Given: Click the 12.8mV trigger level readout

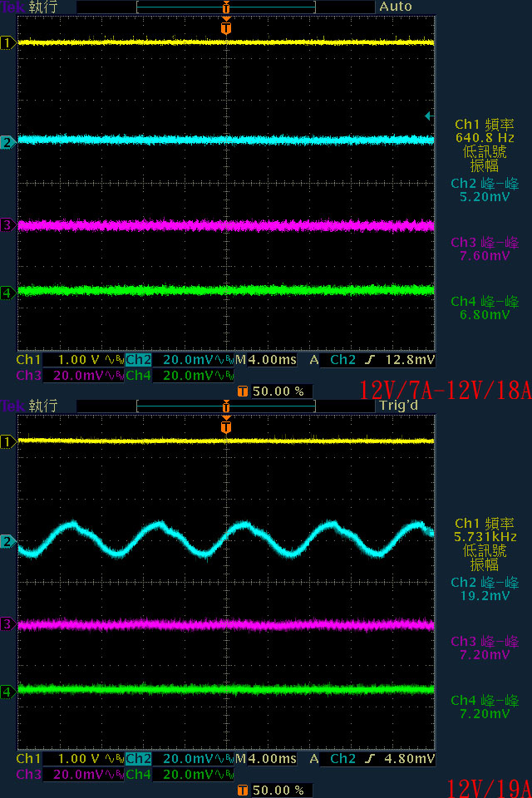Looking at the screenshot, I should tap(410, 360).
